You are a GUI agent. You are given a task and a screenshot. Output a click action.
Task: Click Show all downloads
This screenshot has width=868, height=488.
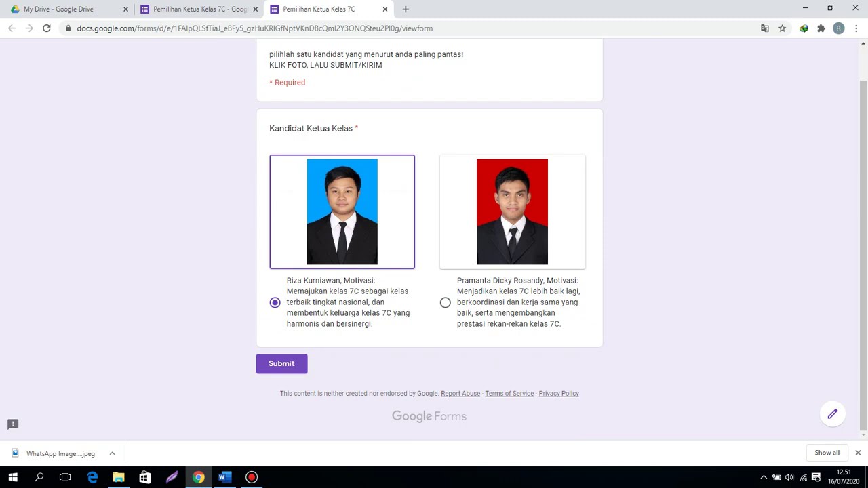coord(827,453)
